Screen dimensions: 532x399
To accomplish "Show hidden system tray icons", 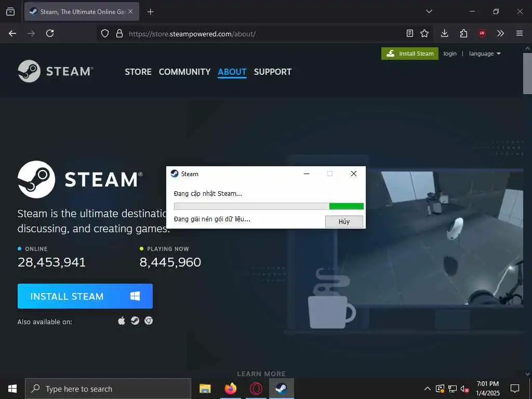I will coord(428,389).
